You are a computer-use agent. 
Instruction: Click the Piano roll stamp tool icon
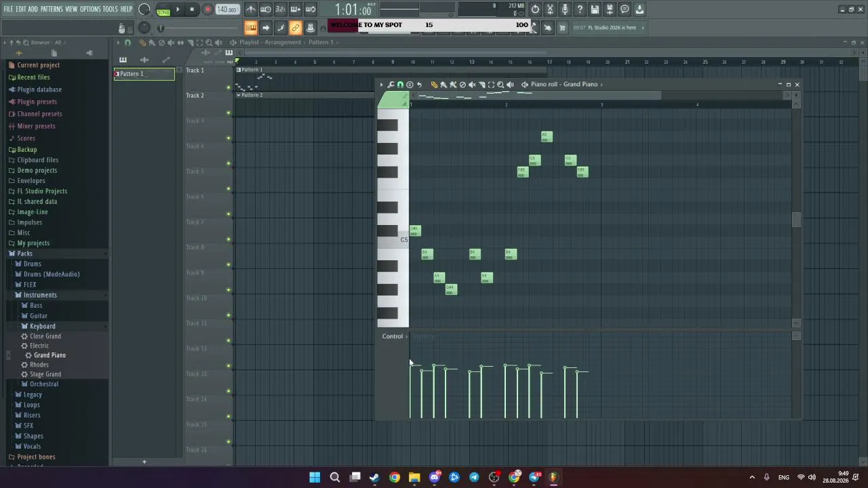tap(410, 85)
